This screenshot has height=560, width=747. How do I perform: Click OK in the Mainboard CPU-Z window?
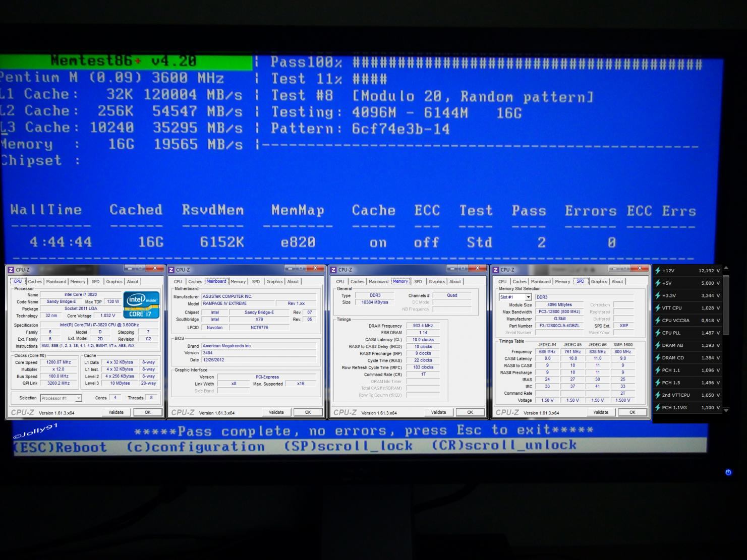coord(308,412)
